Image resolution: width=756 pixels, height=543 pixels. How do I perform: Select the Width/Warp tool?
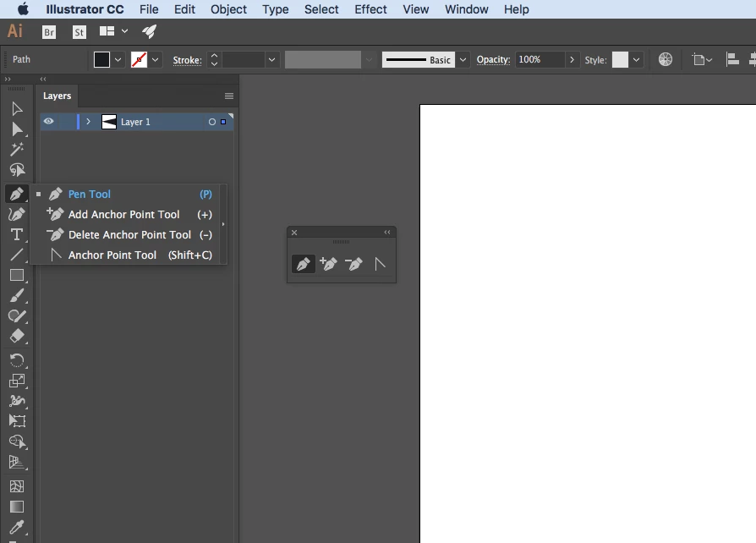(x=17, y=401)
